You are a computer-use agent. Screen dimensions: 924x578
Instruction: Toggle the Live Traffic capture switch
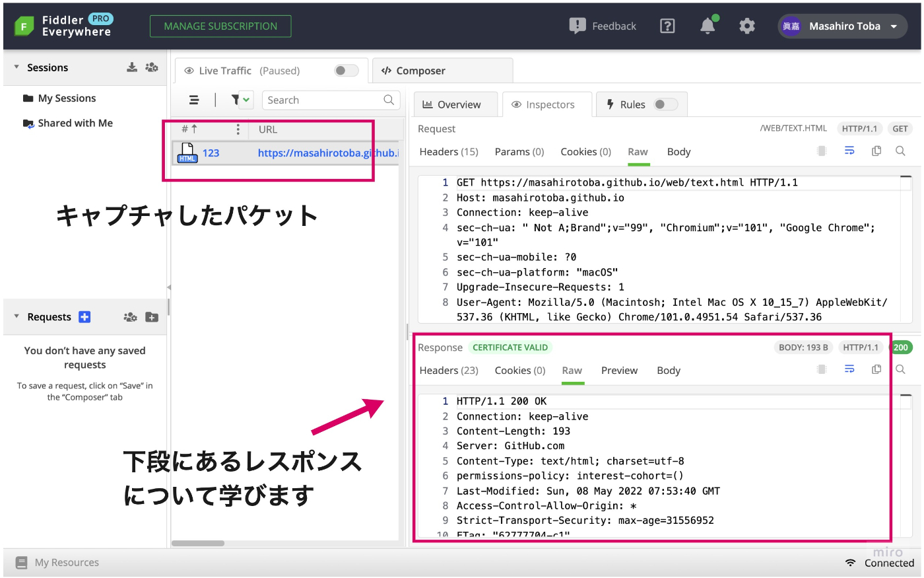[x=345, y=71]
